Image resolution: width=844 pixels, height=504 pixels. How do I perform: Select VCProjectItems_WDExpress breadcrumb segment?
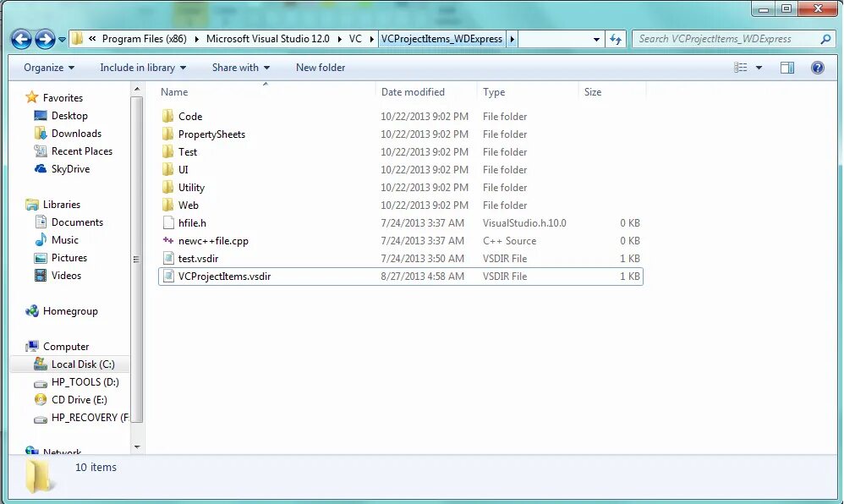pyautogui.click(x=442, y=39)
